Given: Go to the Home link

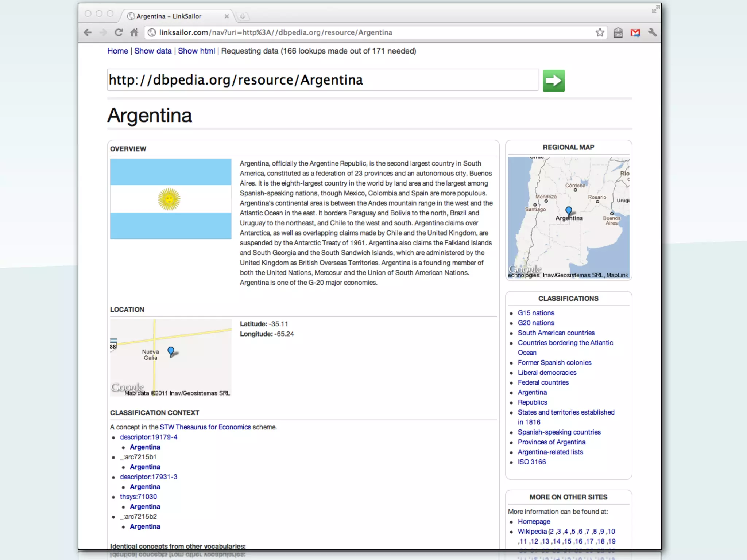Looking at the screenshot, I should click(117, 51).
